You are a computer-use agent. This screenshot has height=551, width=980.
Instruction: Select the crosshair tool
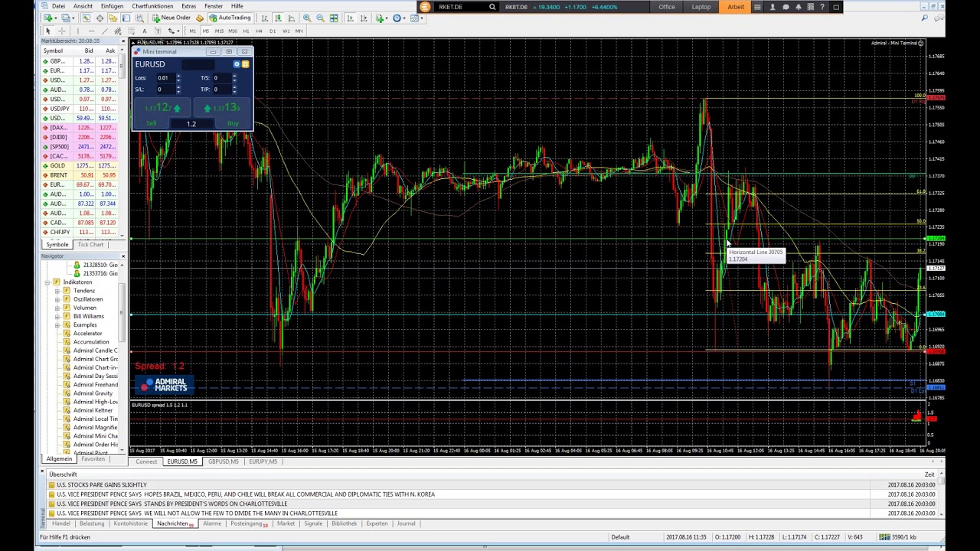pyautogui.click(x=61, y=31)
